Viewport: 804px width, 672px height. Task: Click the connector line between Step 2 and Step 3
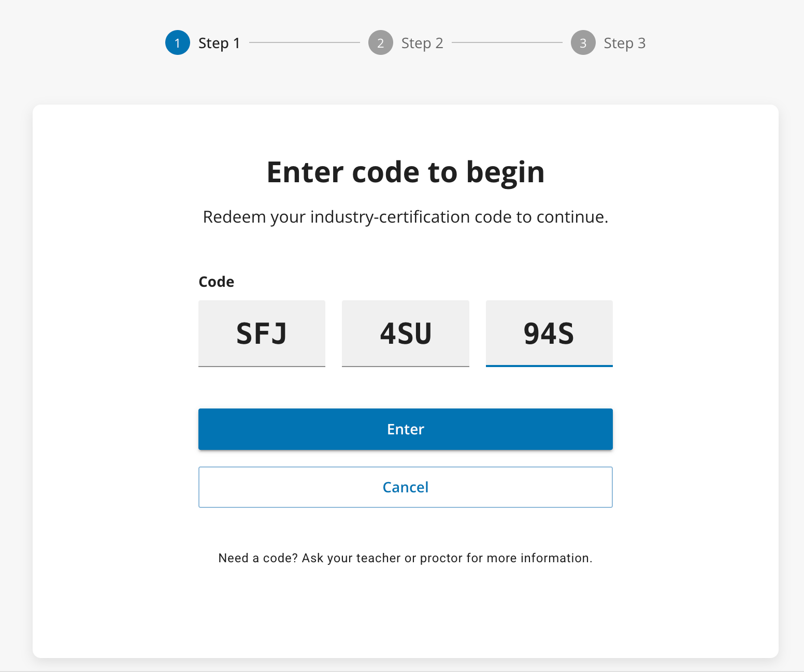pyautogui.click(x=507, y=42)
